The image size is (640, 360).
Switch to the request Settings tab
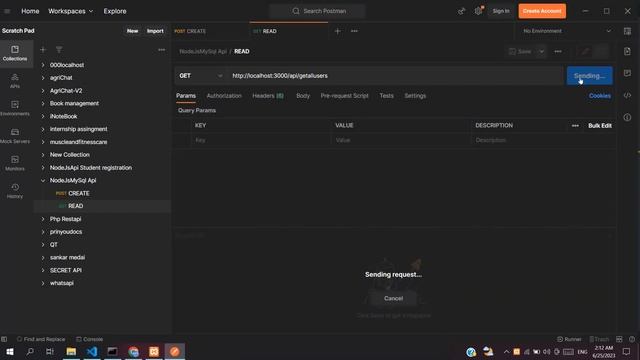(x=415, y=96)
